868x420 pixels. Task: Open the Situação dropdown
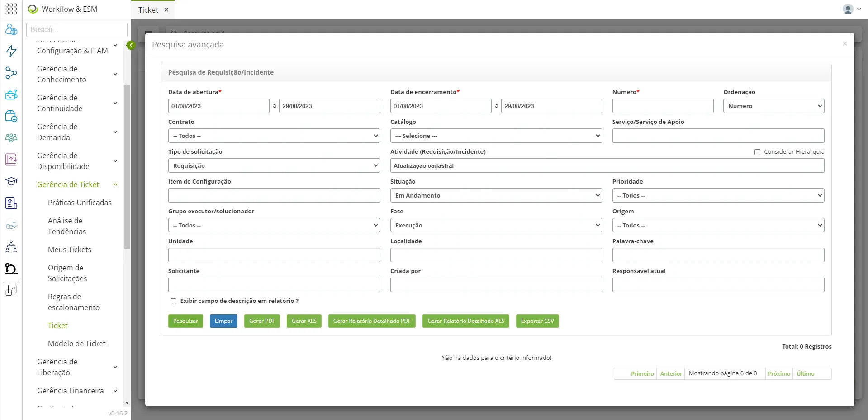tap(496, 195)
